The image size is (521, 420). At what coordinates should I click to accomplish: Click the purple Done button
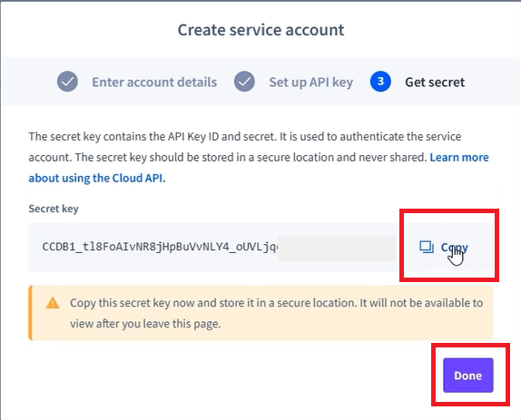(468, 376)
